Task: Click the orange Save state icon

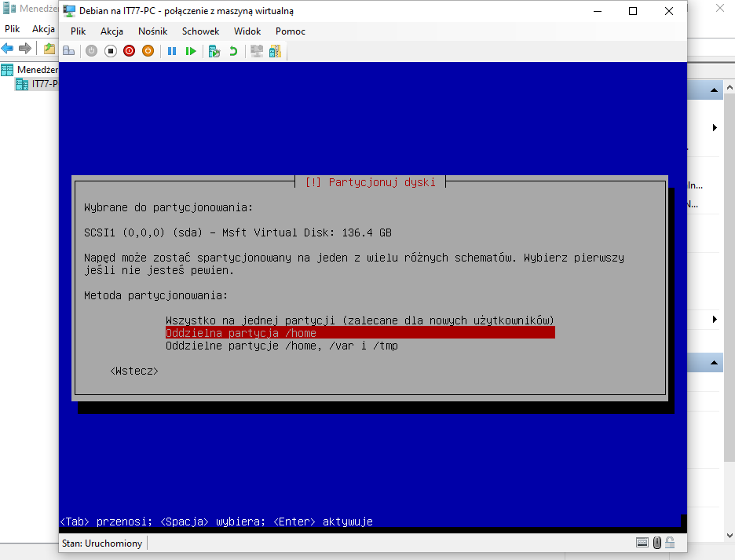Action: [148, 51]
